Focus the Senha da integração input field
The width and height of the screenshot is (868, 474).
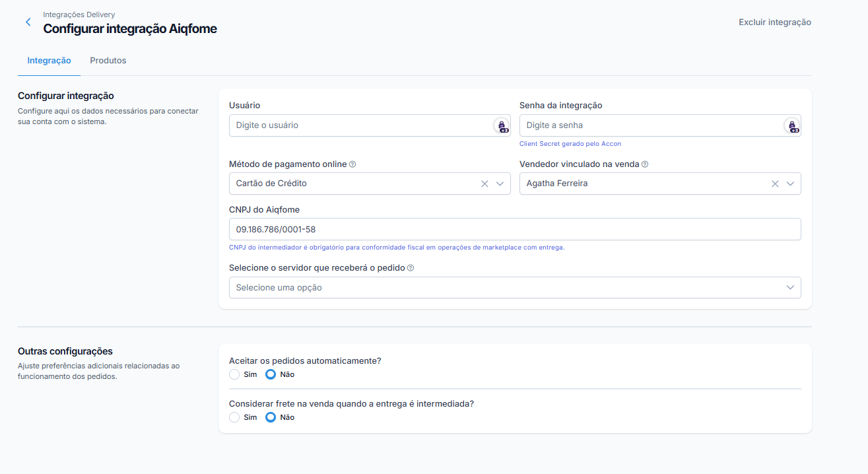point(660,125)
